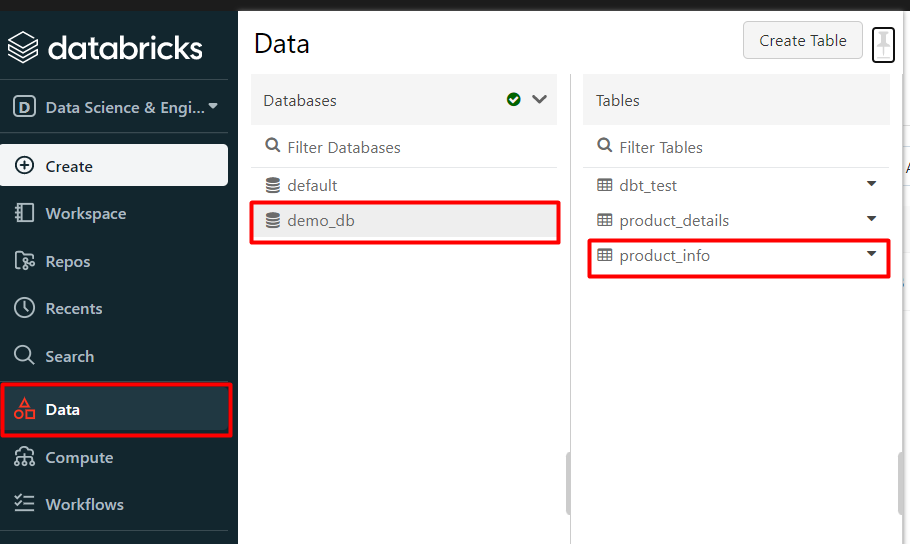Click the Search magnifier icon in sidebar

tap(24, 355)
